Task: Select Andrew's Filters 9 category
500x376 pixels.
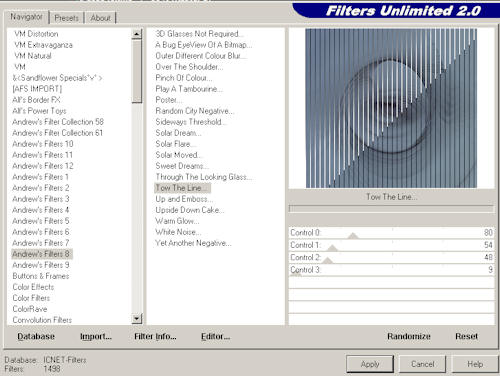Action: point(41,265)
